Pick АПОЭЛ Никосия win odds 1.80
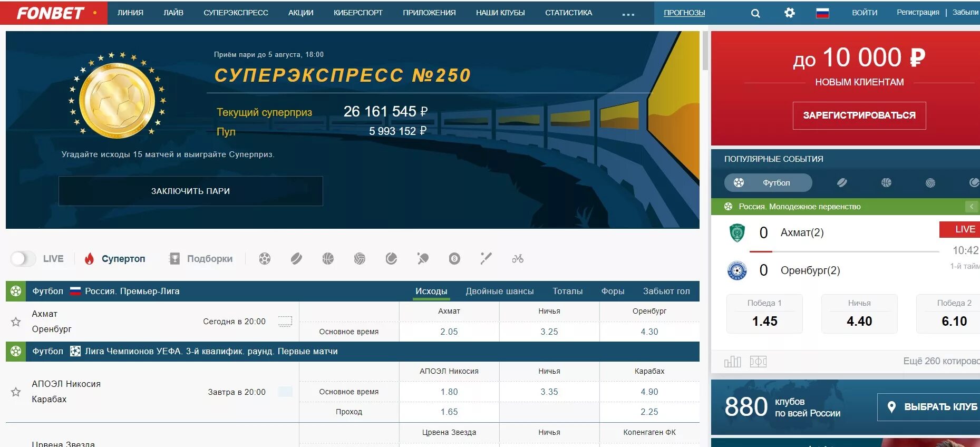 (449, 392)
